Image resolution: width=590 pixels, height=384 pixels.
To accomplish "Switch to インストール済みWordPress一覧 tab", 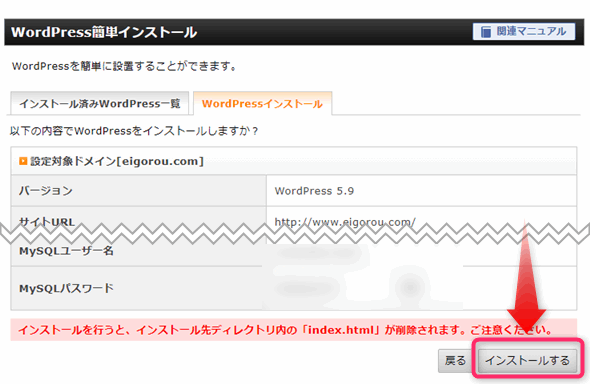I will [x=100, y=103].
